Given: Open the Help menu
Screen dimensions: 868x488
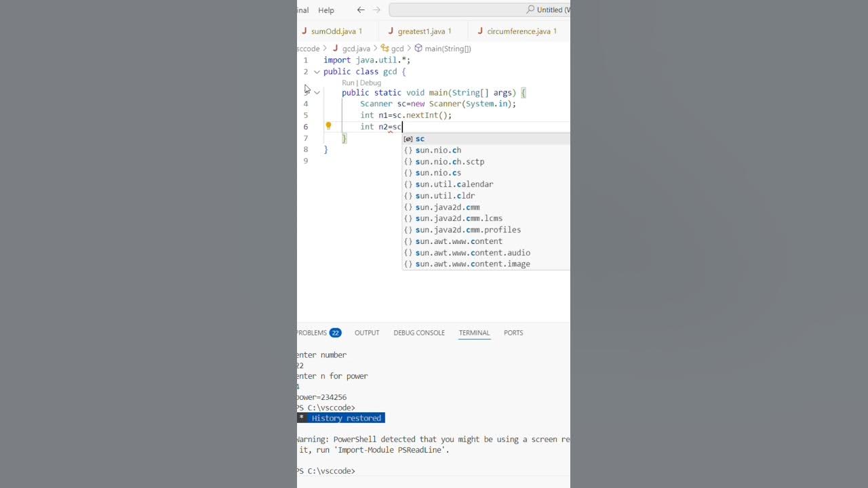Looking at the screenshot, I should tap(326, 10).
